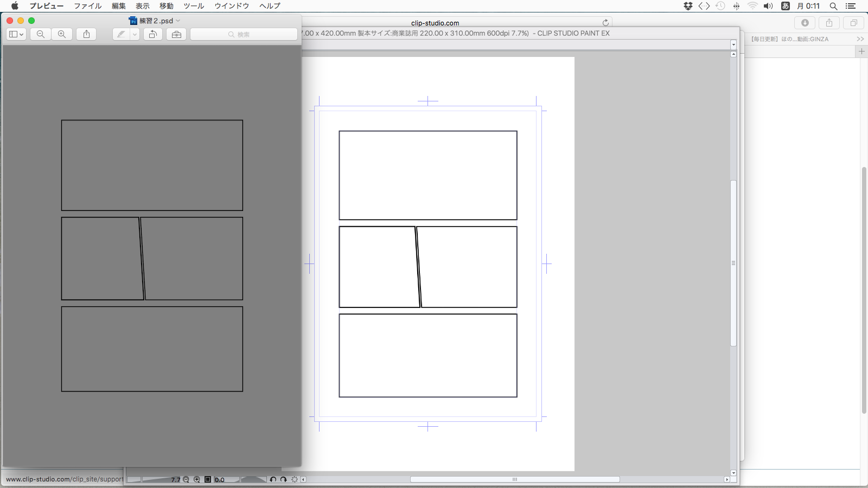Zoom in using Preview's magnifier plus
This screenshot has height=488, width=868.
coord(62,34)
